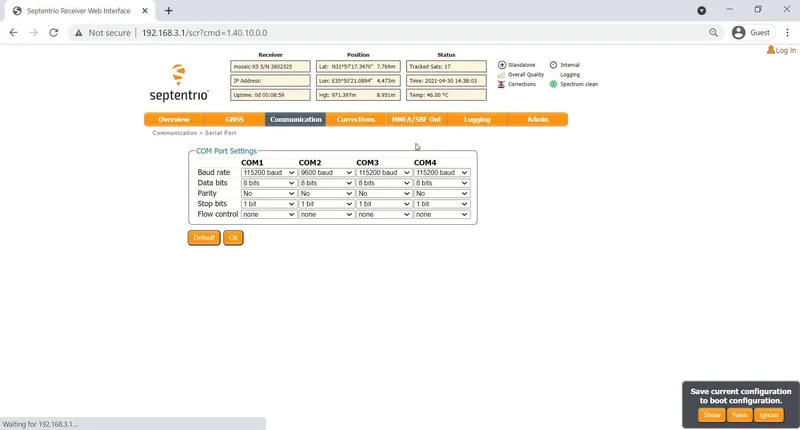Click the Time status field

pos(446,81)
